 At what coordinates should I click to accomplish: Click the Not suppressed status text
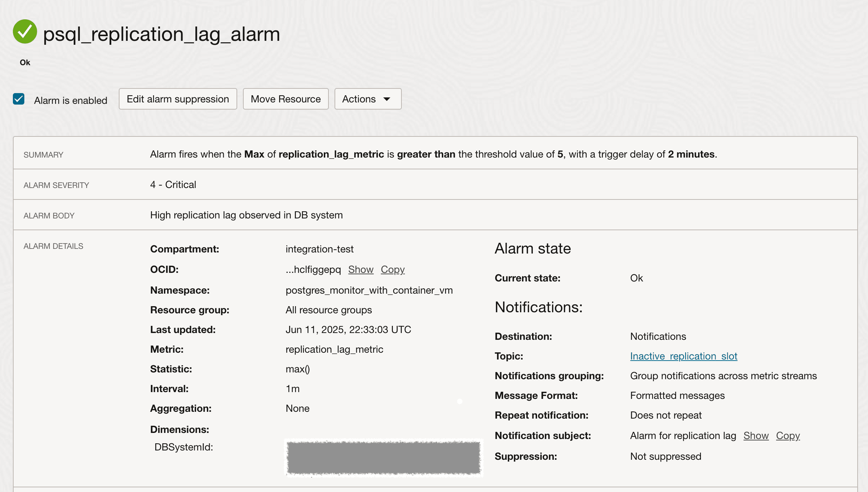click(665, 457)
